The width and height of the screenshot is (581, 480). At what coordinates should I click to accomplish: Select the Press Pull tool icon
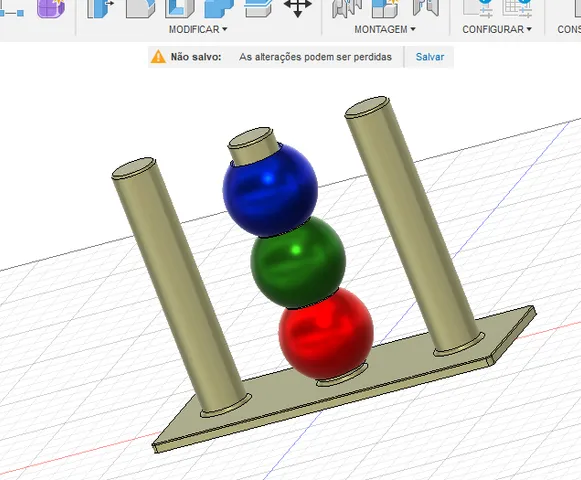pyautogui.click(x=100, y=8)
